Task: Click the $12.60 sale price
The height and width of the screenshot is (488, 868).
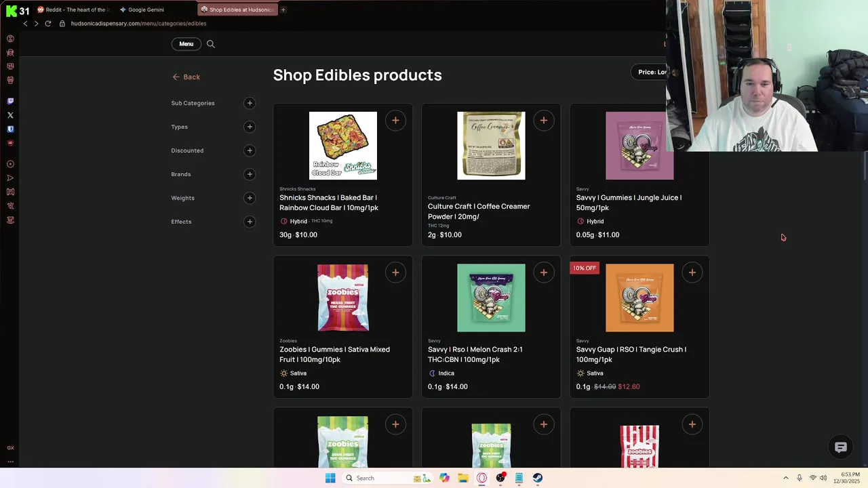Action: pyautogui.click(x=629, y=386)
